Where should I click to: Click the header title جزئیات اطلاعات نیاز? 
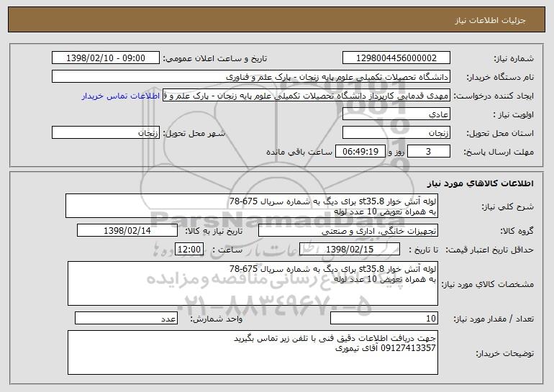pos(490,20)
